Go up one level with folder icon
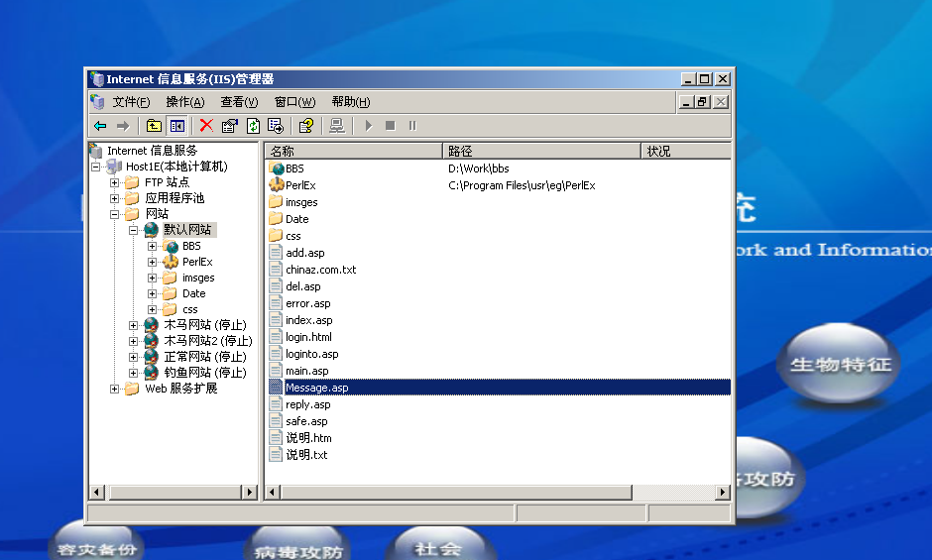The image size is (932, 560). (154, 126)
